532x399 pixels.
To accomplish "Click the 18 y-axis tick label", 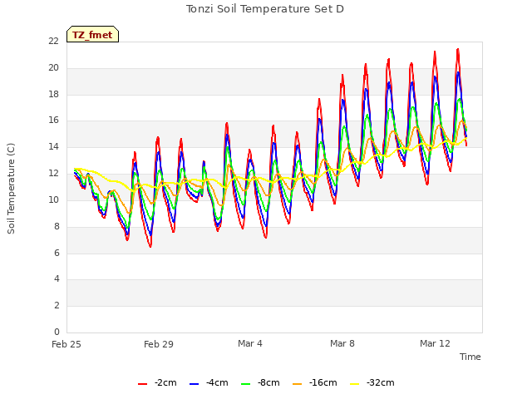I will click(x=53, y=94).
